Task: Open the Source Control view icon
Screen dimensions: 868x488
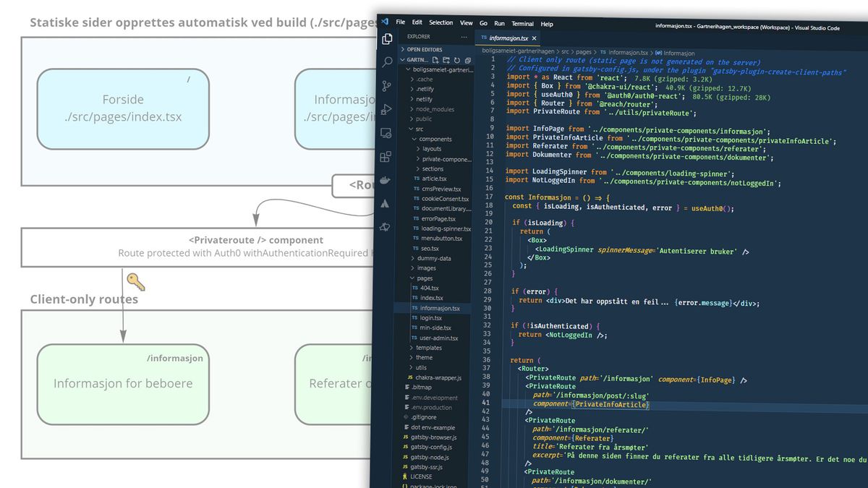Action: click(x=387, y=86)
